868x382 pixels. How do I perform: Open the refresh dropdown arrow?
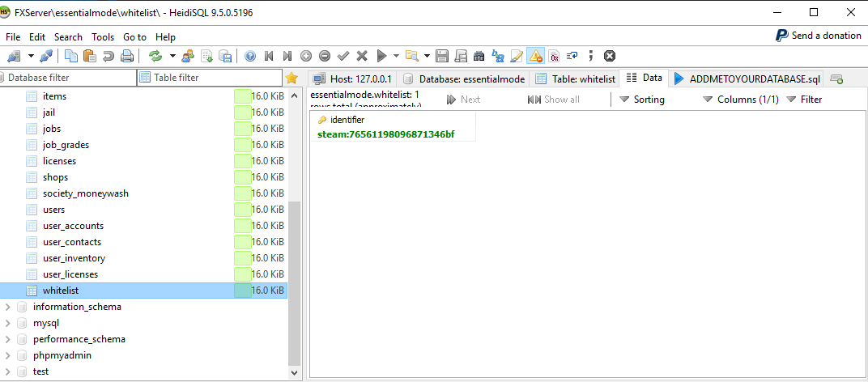tap(172, 56)
